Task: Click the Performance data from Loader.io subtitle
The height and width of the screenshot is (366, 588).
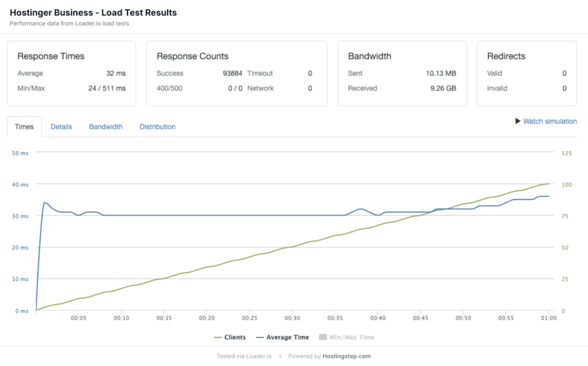Action: point(69,23)
